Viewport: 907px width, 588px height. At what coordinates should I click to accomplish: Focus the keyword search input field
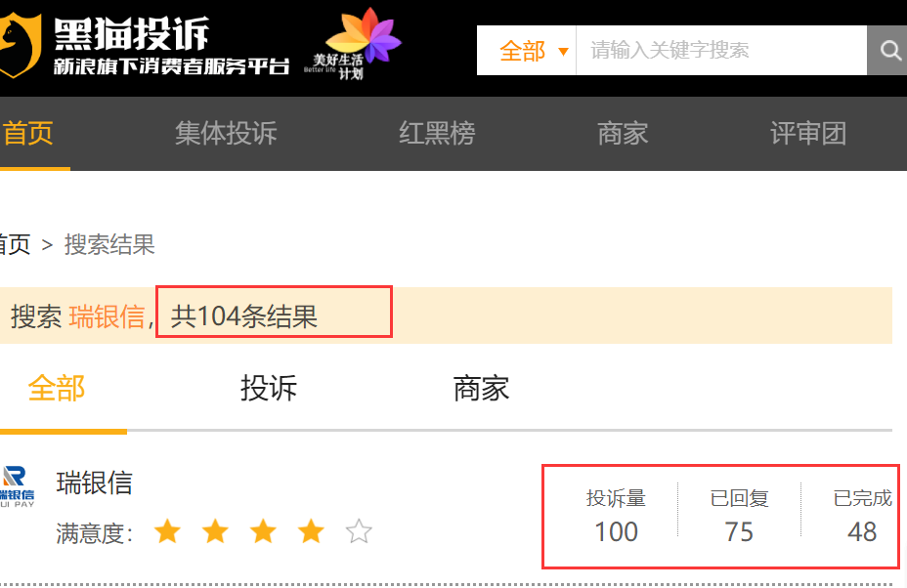(721, 51)
